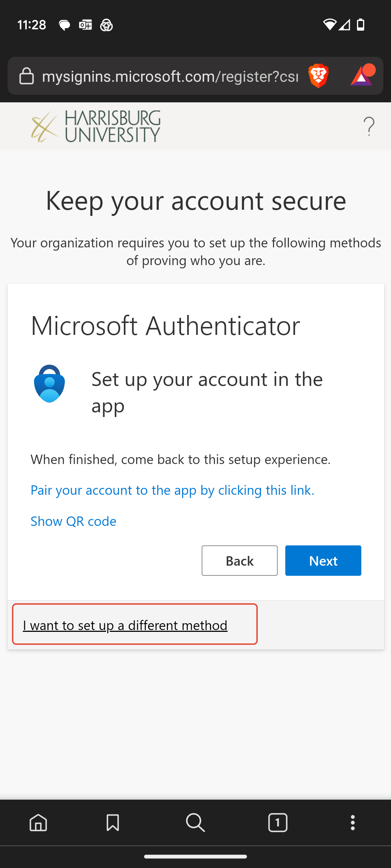Image resolution: width=391 pixels, height=868 pixels.
Task: Tap the battery status icon
Action: click(x=361, y=25)
